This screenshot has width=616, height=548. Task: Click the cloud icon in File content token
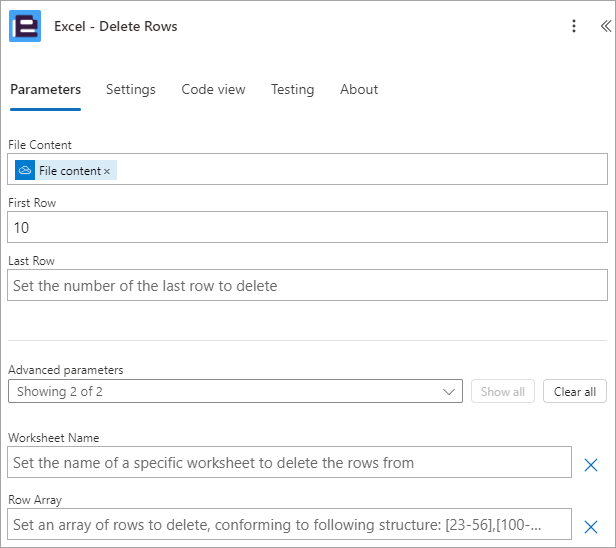[x=25, y=170]
